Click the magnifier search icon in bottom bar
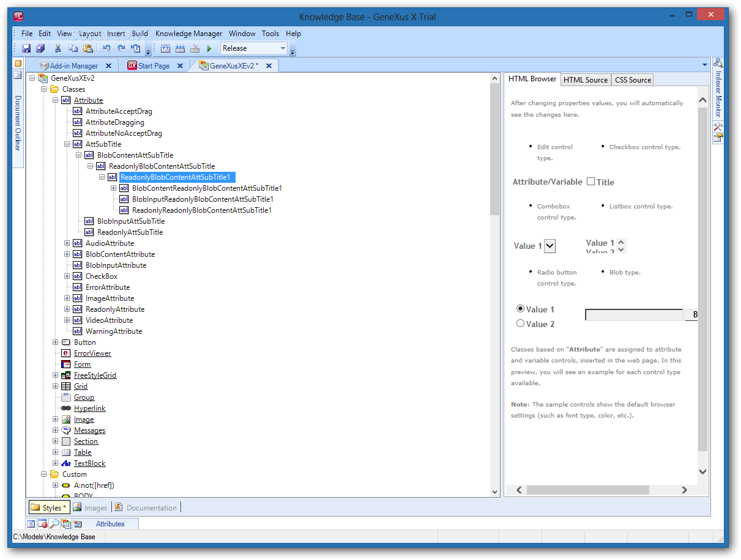This screenshot has height=560, width=741. pyautogui.click(x=54, y=524)
